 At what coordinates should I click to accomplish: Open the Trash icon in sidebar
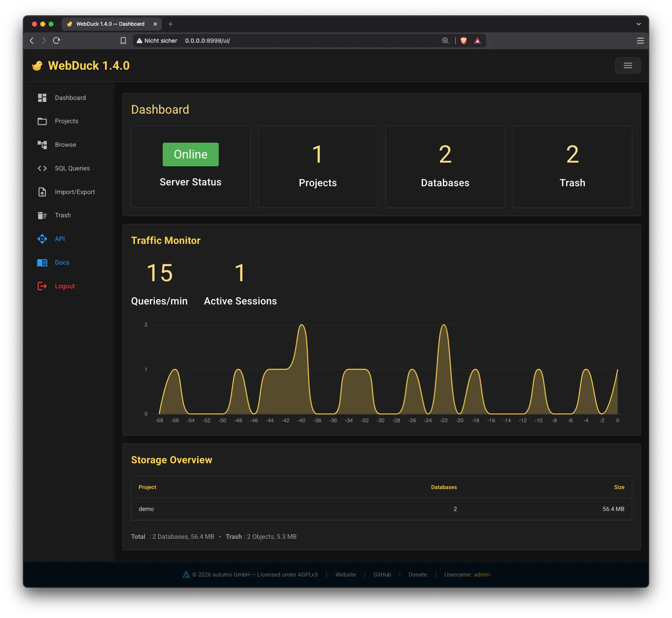tap(42, 215)
